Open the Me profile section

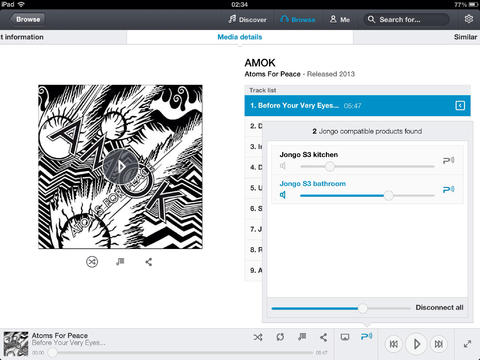coord(340,19)
